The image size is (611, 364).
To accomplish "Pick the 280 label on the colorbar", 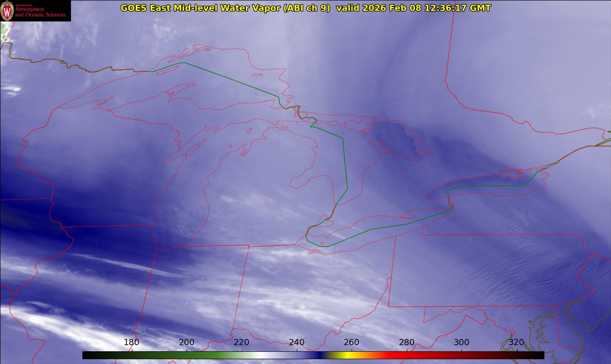I will pos(407,342).
